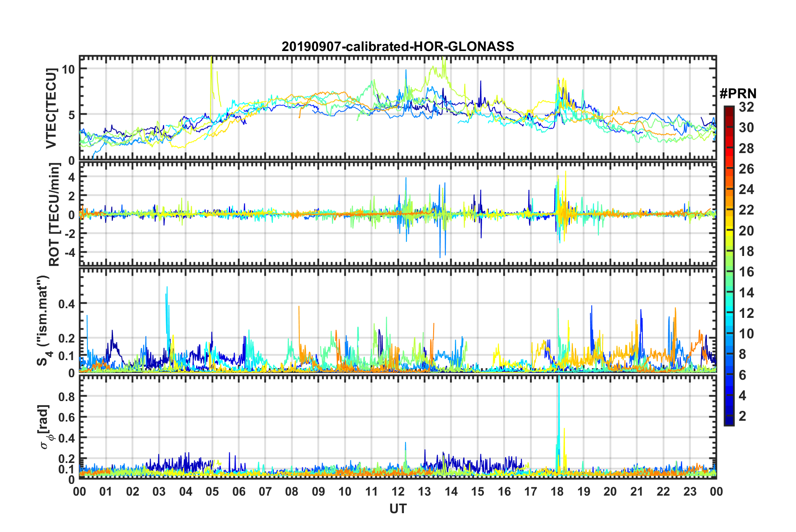The image size is (796, 532).
Task: Click x-axis hour tick 22
Action: click(x=663, y=491)
